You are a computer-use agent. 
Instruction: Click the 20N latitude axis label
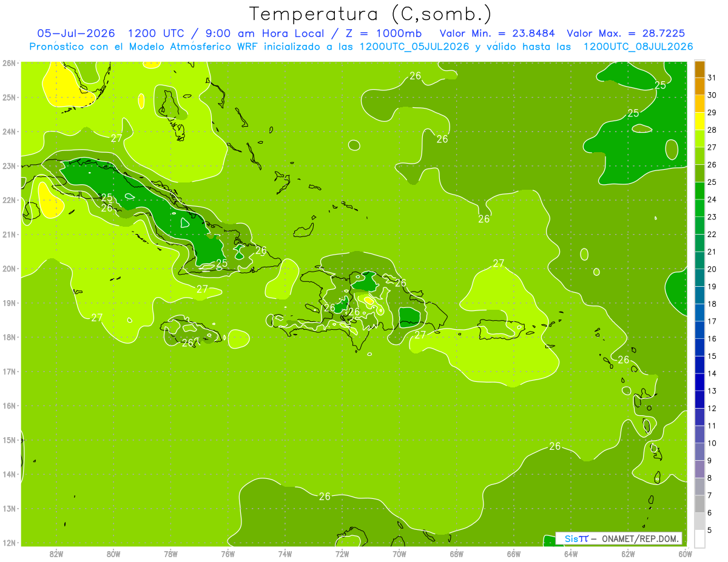(x=8, y=269)
